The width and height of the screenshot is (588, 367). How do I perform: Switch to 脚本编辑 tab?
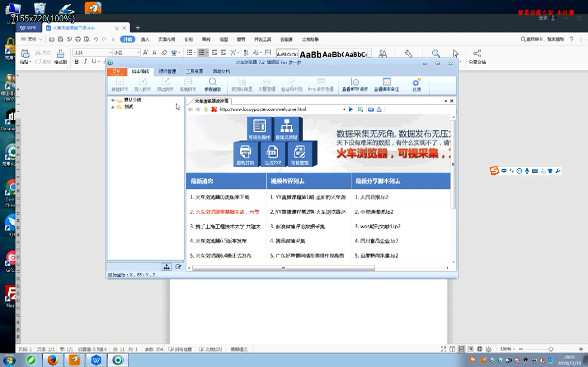point(140,71)
